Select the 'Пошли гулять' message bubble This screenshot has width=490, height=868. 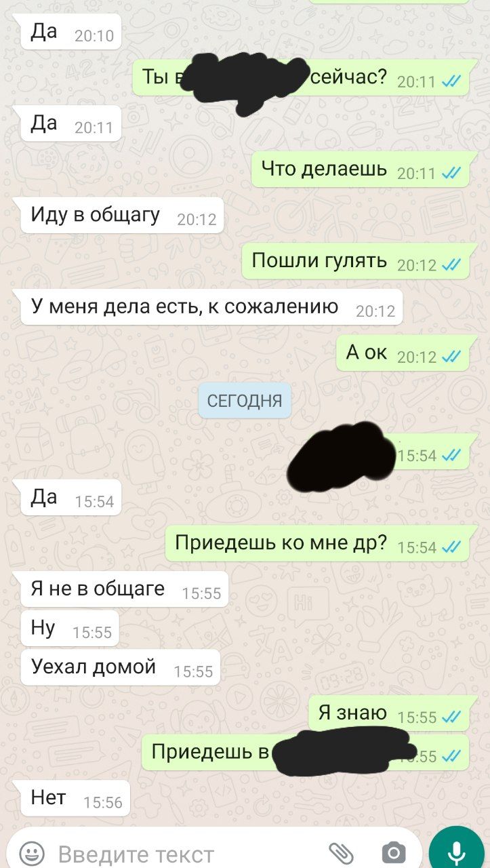click(x=355, y=261)
